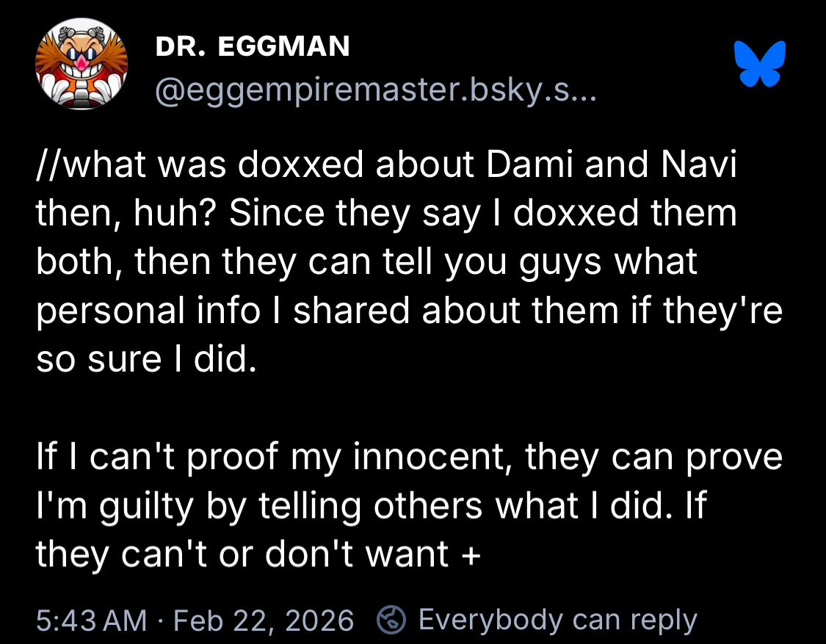Select the Everybody can reply label
The height and width of the screenshot is (644, 826).
tap(557, 621)
